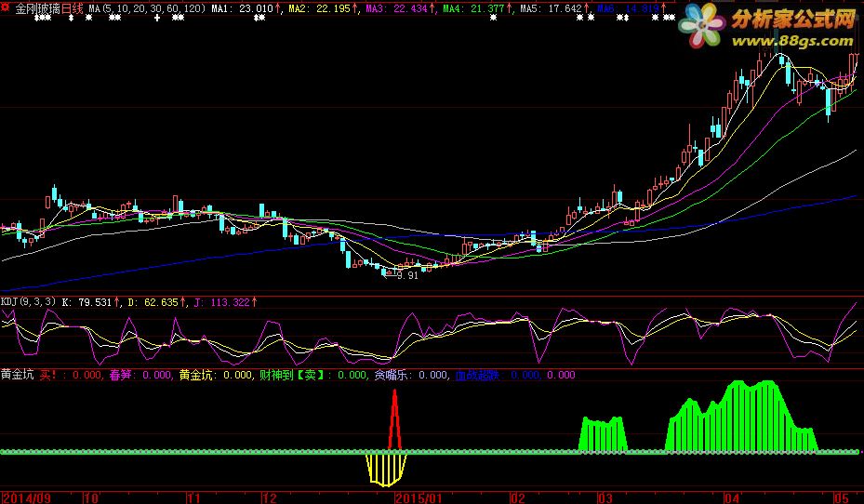Click the small green sell block near 03
This screenshot has height=504, width=864.
pos(603,434)
